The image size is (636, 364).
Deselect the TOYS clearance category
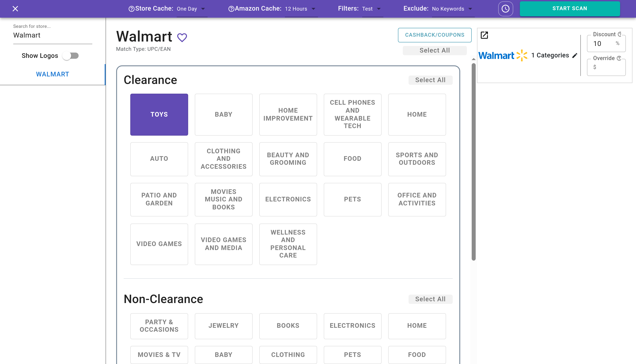(x=159, y=114)
